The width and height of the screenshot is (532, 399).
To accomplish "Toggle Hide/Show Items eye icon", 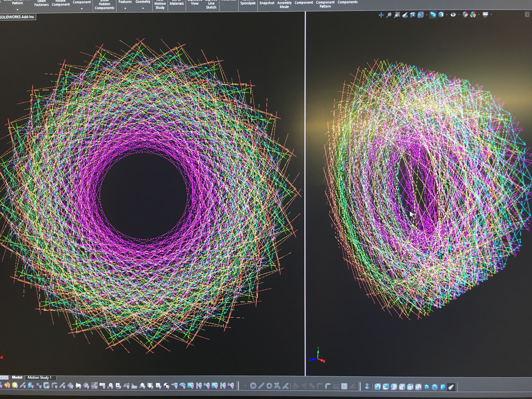I will tap(453, 15).
